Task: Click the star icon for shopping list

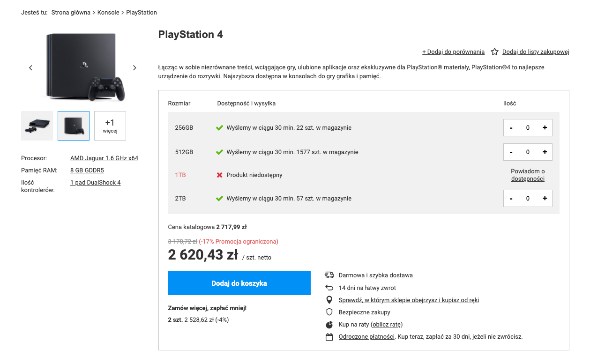Action: 494,52
